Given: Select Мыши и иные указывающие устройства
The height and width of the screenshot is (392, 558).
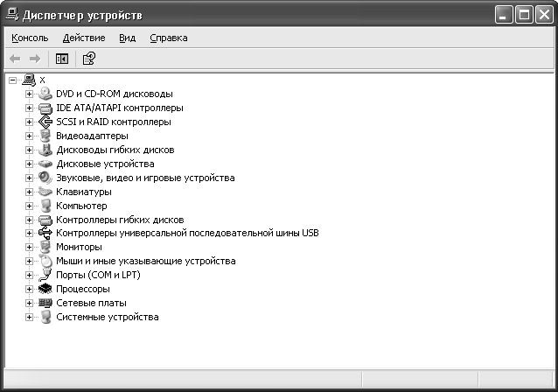Looking at the screenshot, I should coord(145,261).
